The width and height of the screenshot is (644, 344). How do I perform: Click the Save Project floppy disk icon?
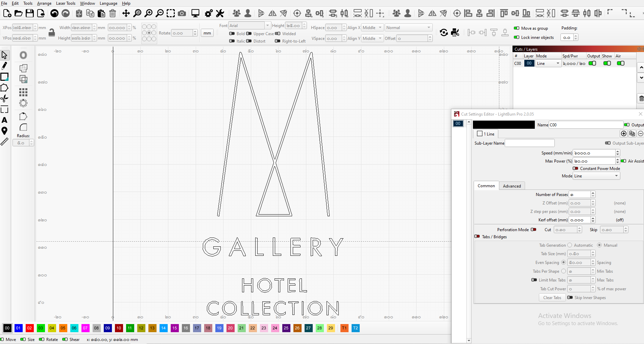[x=30, y=13]
